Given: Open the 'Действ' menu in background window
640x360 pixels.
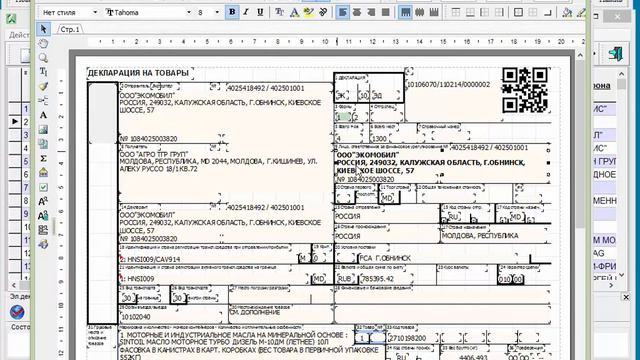Looking at the screenshot, I should pyautogui.click(x=19, y=35).
